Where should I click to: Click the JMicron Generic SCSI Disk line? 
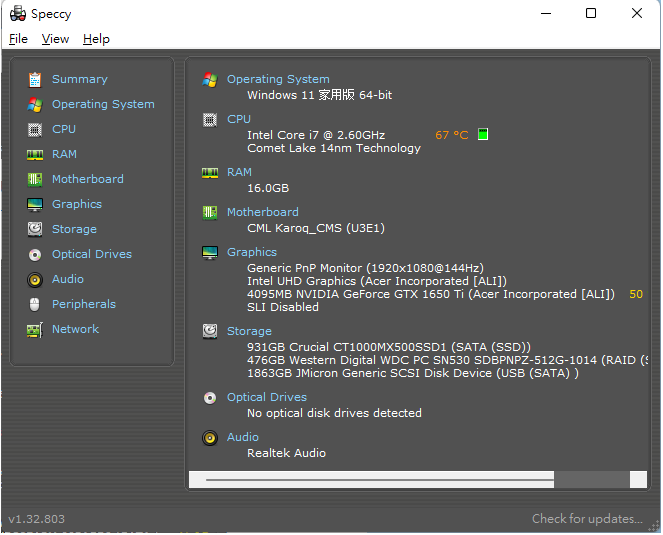(413, 373)
